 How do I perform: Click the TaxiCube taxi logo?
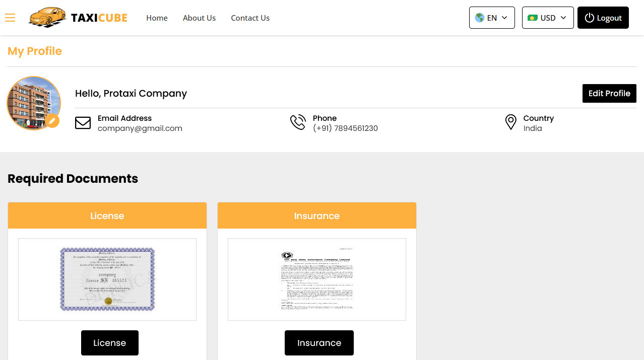(48, 17)
